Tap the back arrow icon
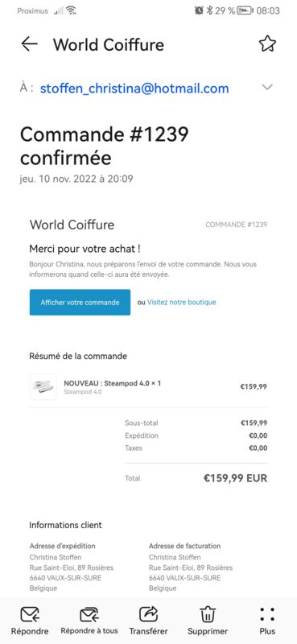 point(30,44)
